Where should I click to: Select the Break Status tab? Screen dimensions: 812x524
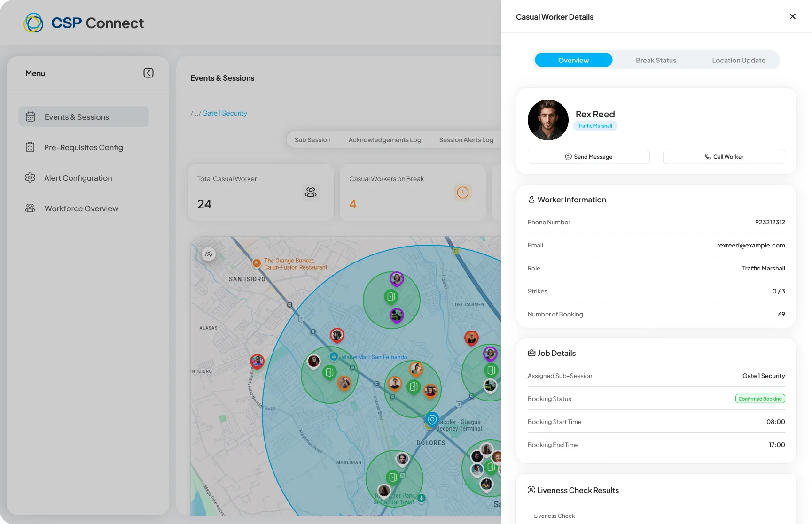coord(656,60)
